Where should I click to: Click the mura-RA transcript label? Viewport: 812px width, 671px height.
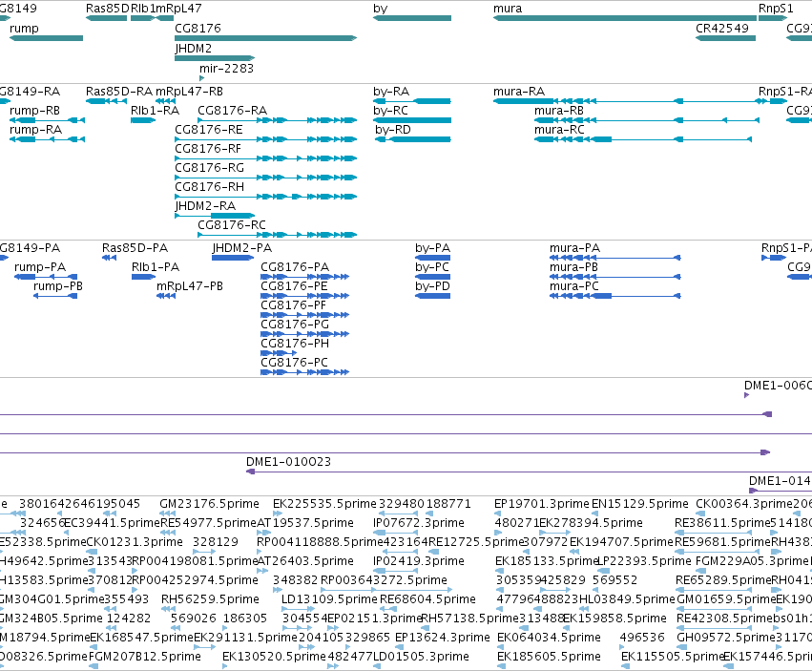(519, 92)
